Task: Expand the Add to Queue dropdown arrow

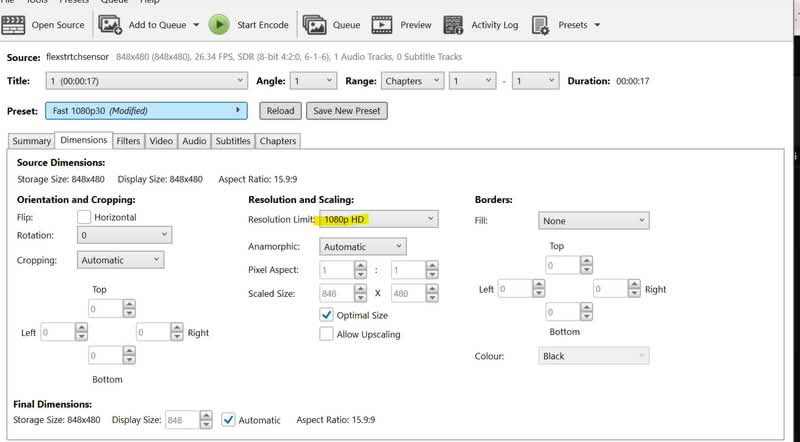Action: click(x=195, y=25)
